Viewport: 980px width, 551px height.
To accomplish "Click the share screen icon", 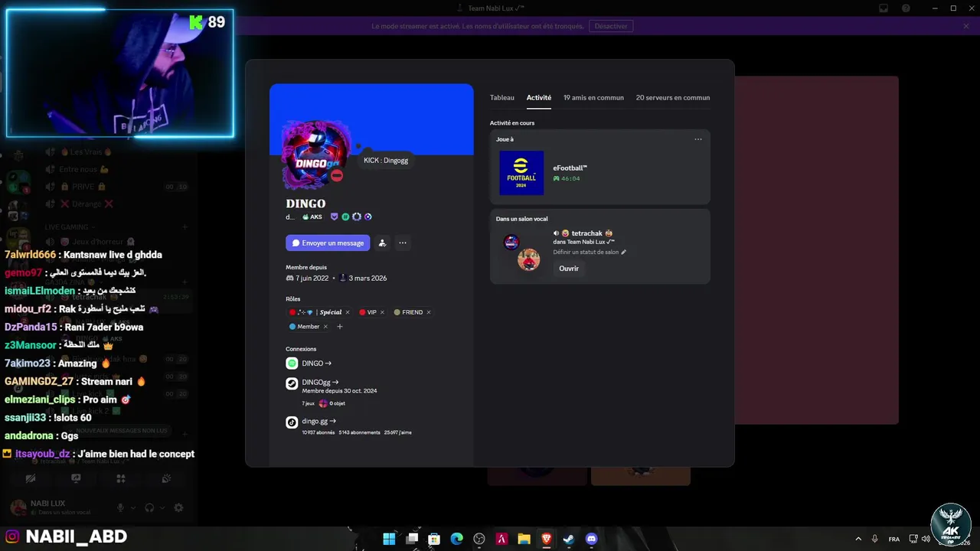I will pyautogui.click(x=76, y=478).
